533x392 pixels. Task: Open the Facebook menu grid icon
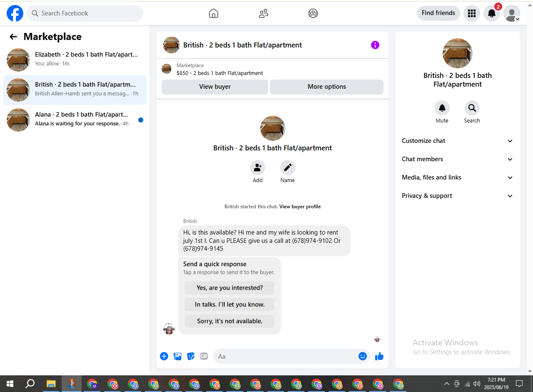click(x=472, y=13)
